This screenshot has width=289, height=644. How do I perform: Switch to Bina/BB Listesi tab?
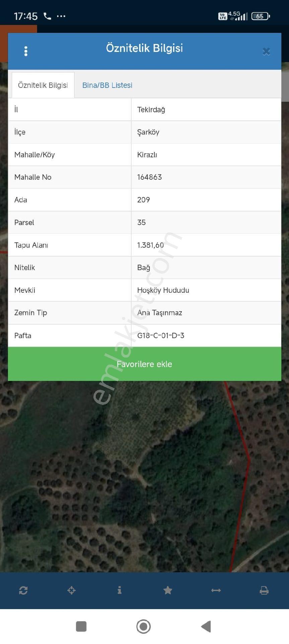coord(107,85)
